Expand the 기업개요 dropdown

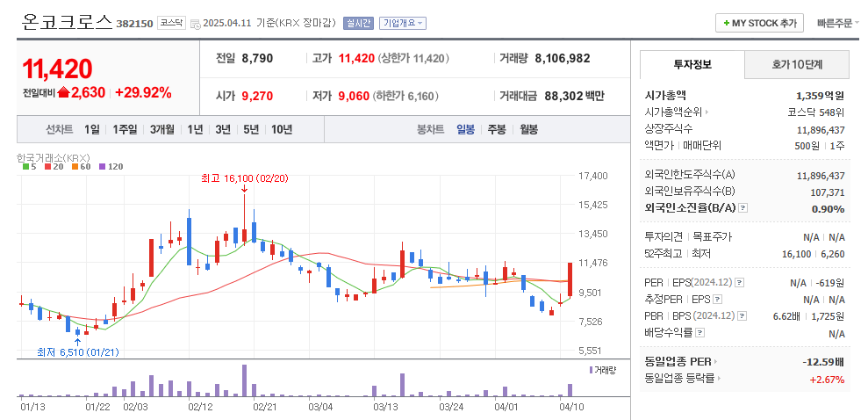coord(403,23)
